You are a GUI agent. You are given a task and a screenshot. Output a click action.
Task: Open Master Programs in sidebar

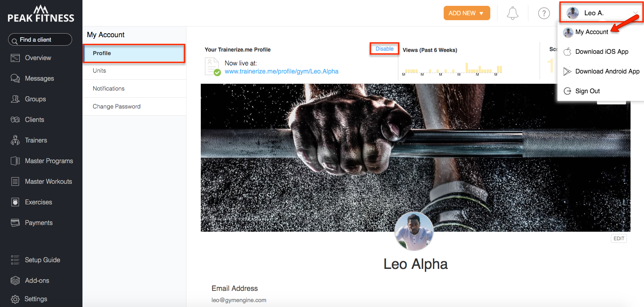[x=49, y=161]
